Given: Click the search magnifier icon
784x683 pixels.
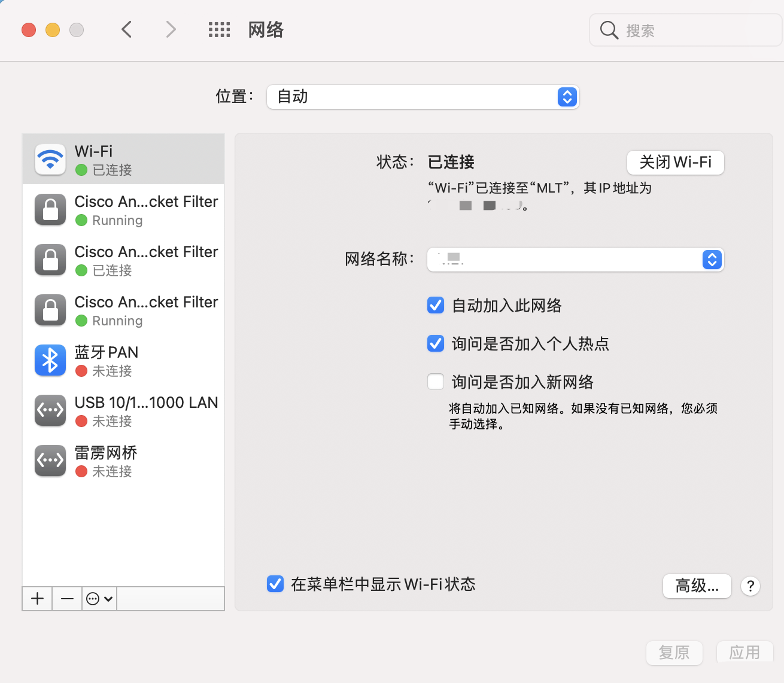Looking at the screenshot, I should click(609, 30).
